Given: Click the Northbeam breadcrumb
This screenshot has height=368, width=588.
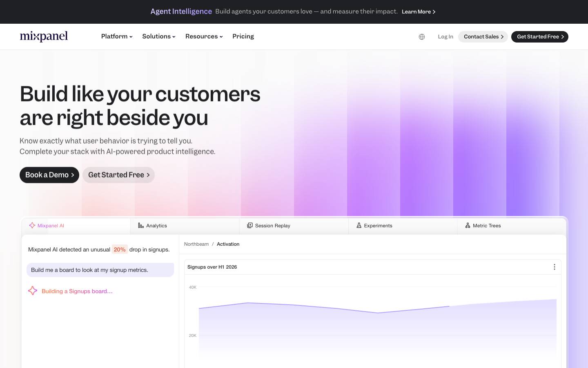Looking at the screenshot, I should coord(196,244).
